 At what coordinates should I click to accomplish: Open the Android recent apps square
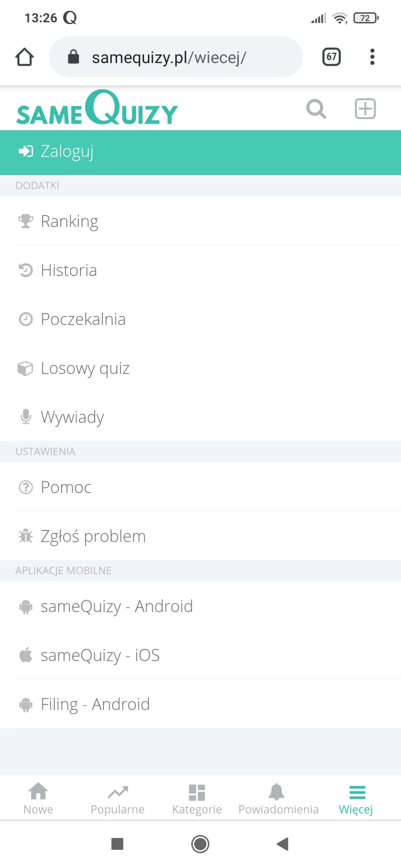click(x=117, y=844)
